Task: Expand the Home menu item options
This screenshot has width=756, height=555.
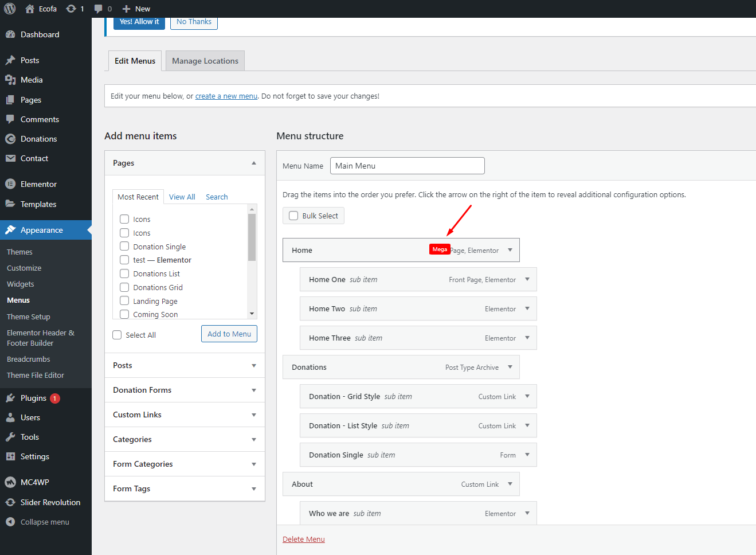Action: 510,250
